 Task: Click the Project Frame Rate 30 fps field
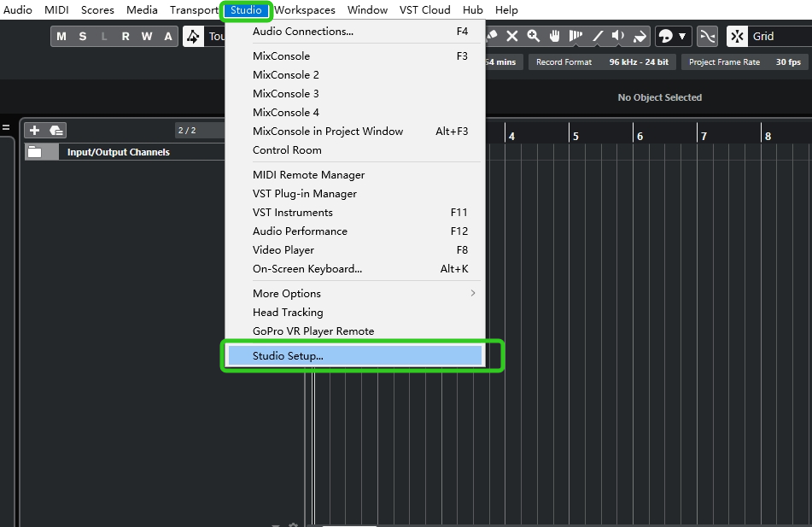pos(745,62)
